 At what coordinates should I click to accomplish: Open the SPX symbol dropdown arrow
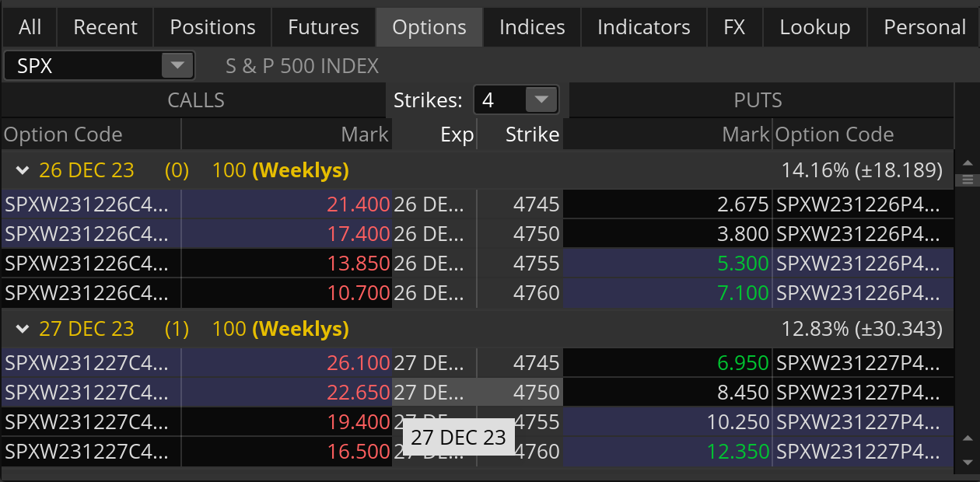177,66
